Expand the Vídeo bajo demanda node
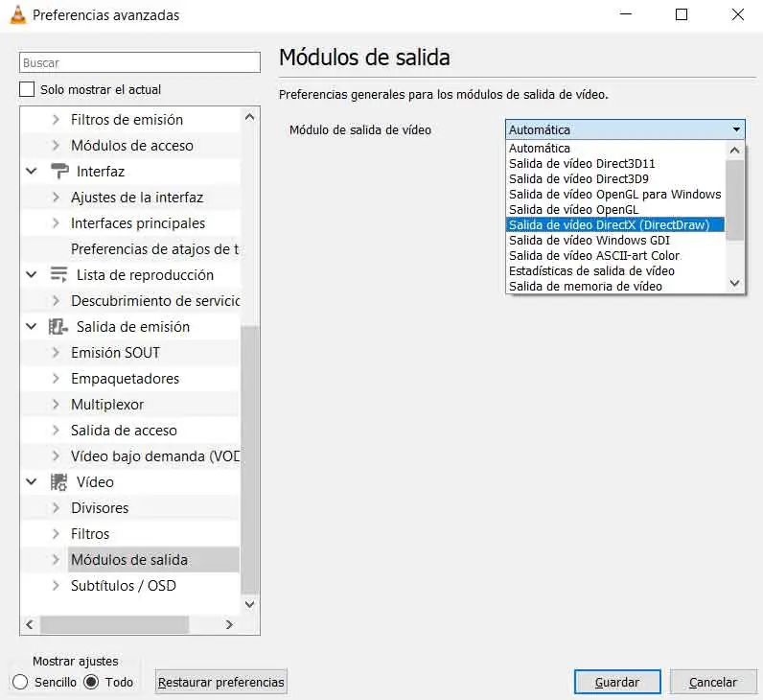 (x=56, y=456)
